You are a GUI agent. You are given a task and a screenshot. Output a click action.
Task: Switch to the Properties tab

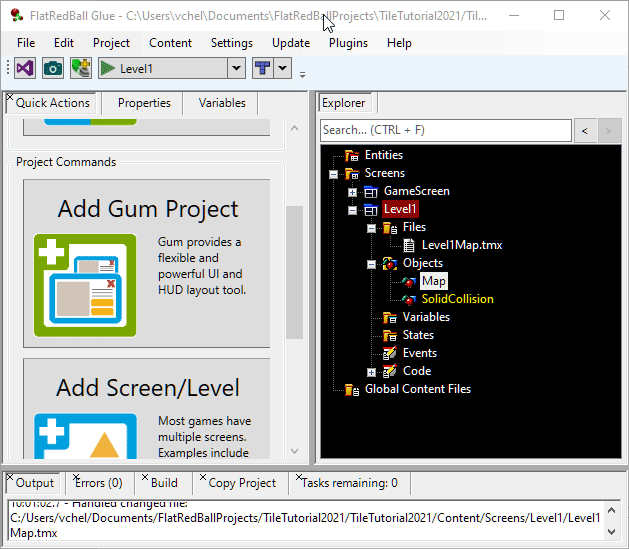pyautogui.click(x=144, y=103)
